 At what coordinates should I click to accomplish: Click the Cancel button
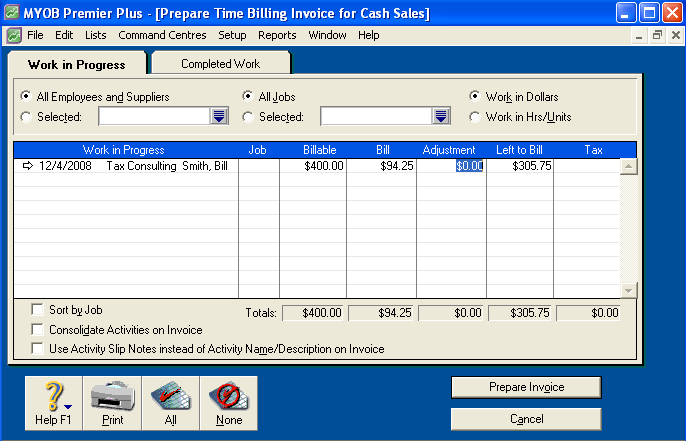[526, 419]
